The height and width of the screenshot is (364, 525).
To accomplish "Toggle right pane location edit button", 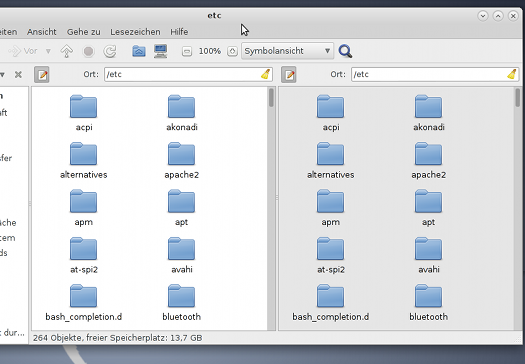I will (x=289, y=74).
